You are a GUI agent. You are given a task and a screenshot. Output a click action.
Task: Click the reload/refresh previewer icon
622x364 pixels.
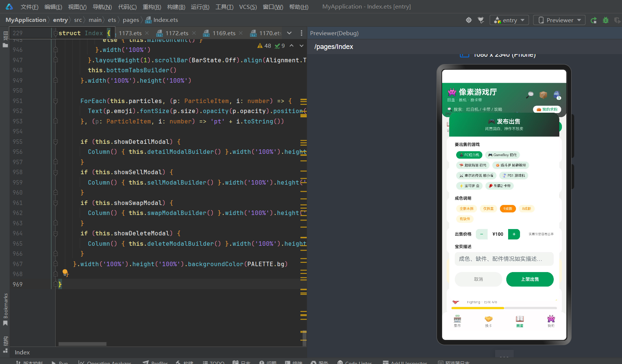pyautogui.click(x=593, y=20)
